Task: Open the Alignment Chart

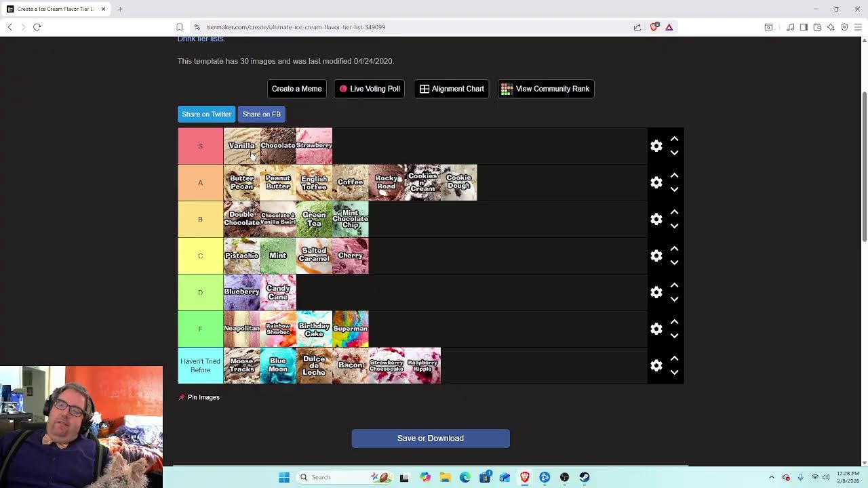Action: [452, 89]
